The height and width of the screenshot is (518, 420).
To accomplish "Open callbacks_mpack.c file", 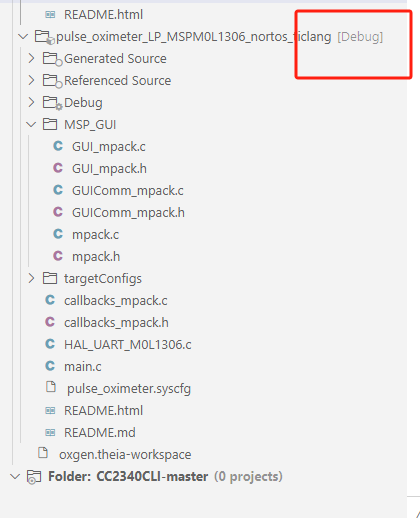I will coord(116,301).
